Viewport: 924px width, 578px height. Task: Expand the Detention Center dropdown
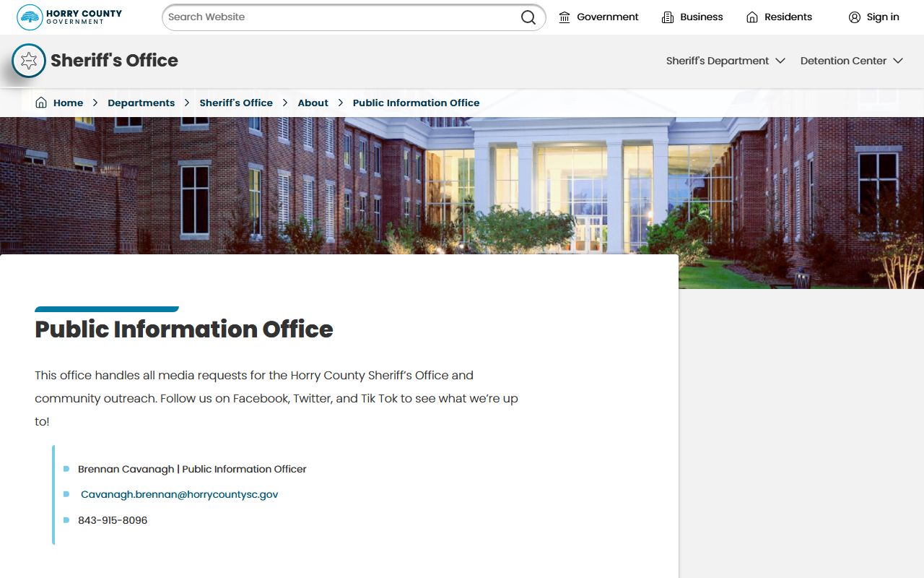pyautogui.click(x=852, y=61)
